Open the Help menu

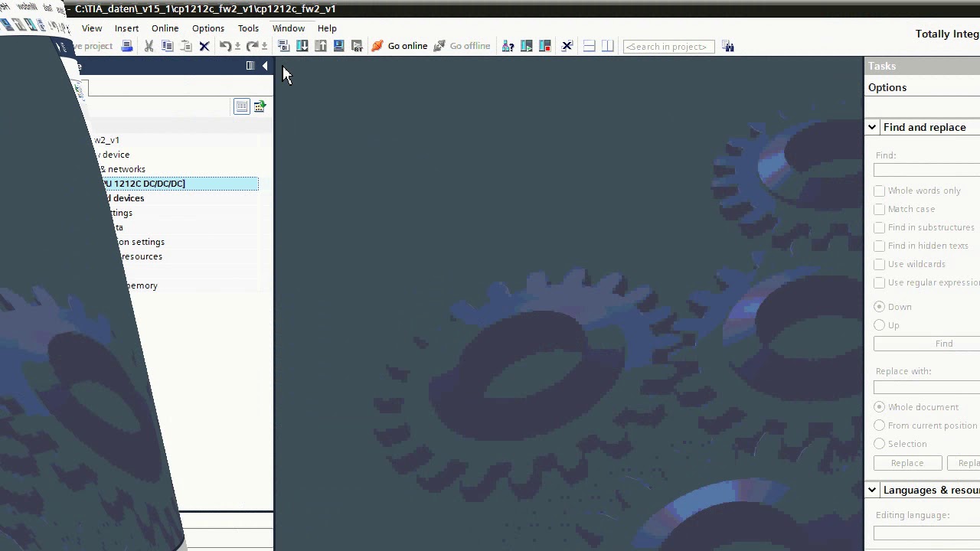click(327, 28)
